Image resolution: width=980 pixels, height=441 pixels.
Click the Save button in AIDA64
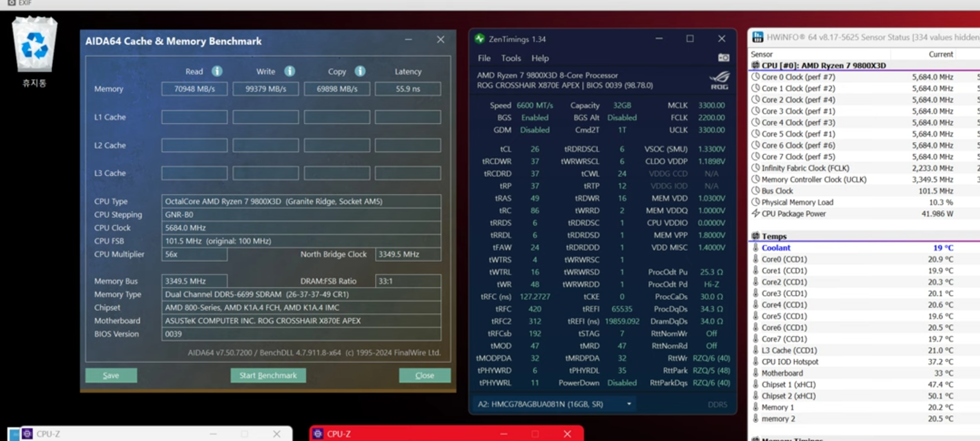pyautogui.click(x=111, y=375)
